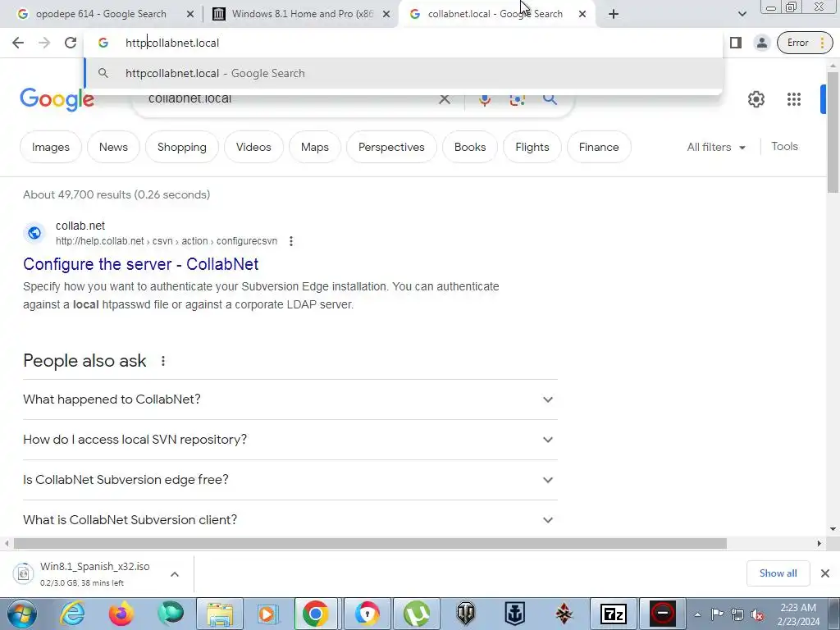Search by image with the Lens icon
840x630 pixels.
coord(517,99)
